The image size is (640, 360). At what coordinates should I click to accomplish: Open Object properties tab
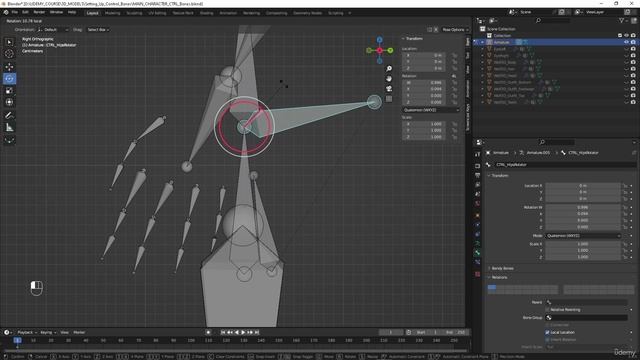(478, 215)
